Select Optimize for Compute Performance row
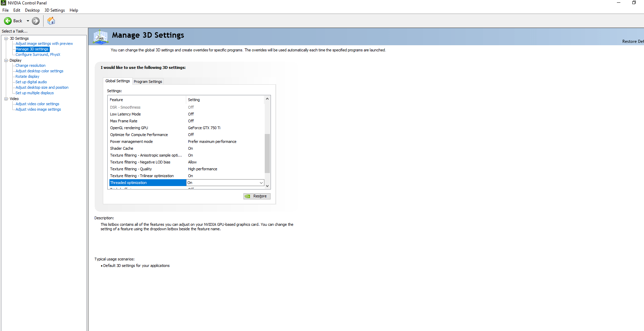Screen dimensions: 644x331 (x=187, y=135)
